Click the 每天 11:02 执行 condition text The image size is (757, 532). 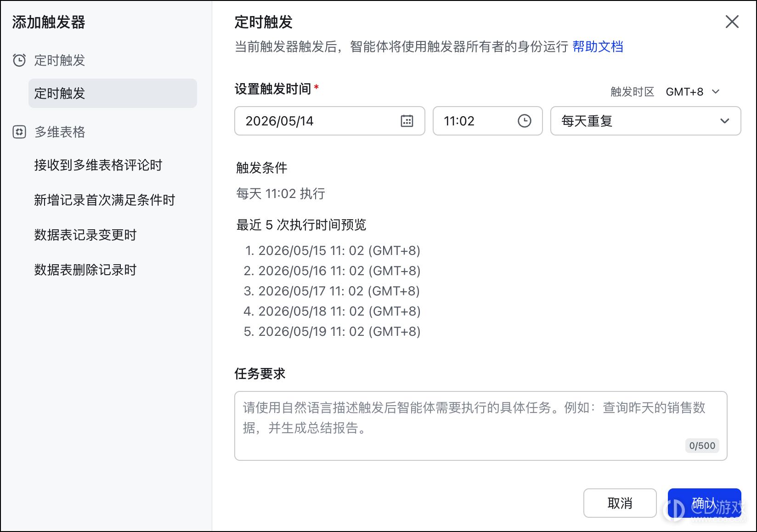(281, 193)
